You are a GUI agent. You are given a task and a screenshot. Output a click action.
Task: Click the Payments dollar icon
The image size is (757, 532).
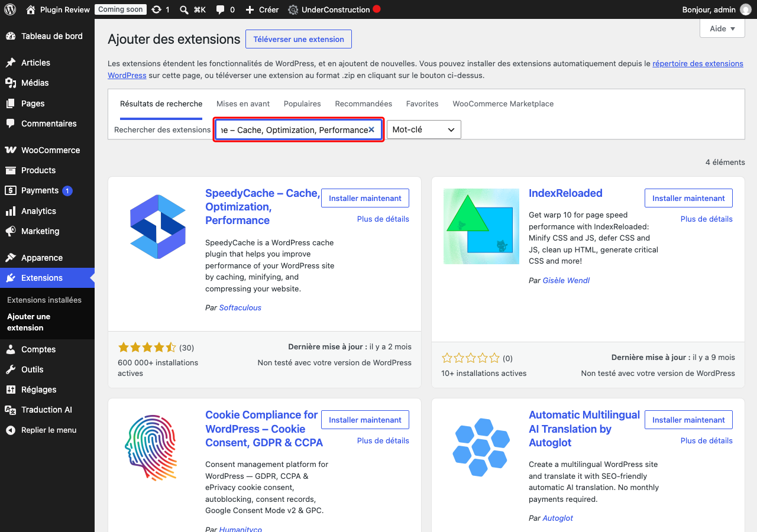tap(11, 190)
